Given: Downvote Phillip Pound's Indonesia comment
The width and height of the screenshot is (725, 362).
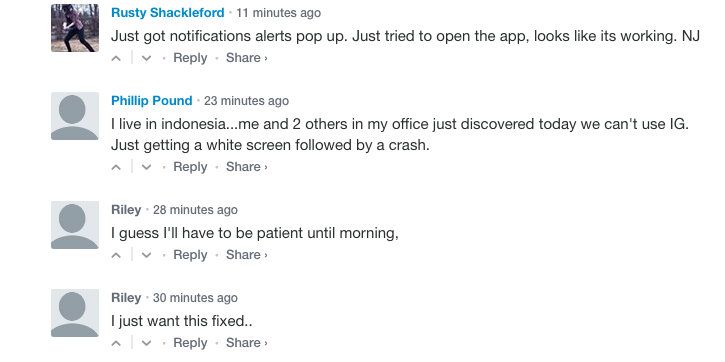Looking at the screenshot, I should click(x=147, y=167).
